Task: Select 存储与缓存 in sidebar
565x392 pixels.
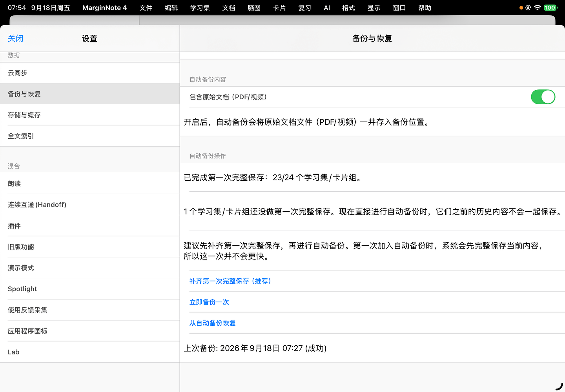Action: 90,115
